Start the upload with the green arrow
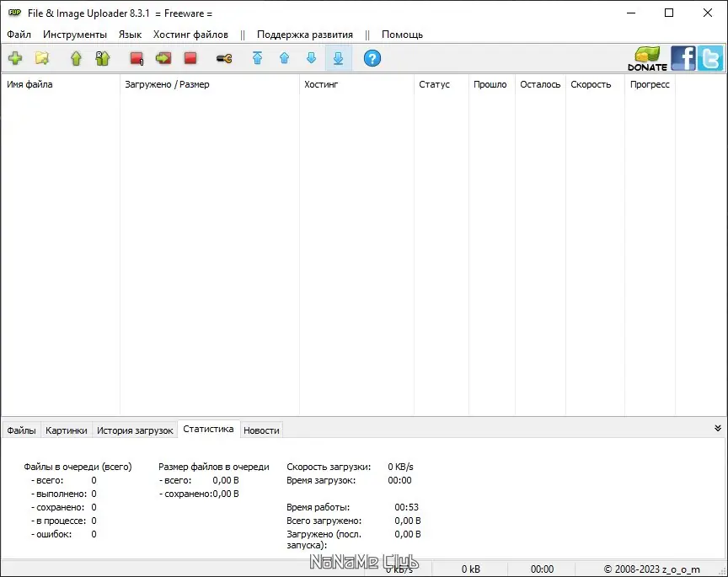Screen dimensions: 728x577 click(x=74, y=58)
